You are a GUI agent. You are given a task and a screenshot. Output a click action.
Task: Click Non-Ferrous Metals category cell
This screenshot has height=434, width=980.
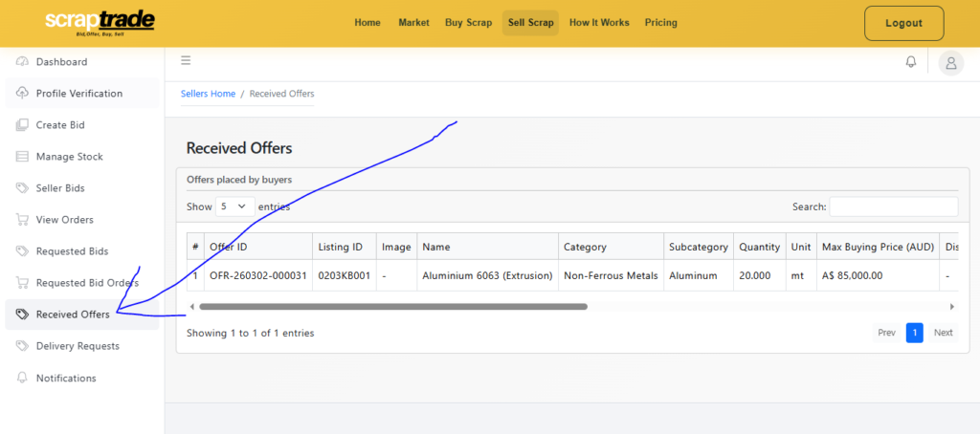coord(611,275)
